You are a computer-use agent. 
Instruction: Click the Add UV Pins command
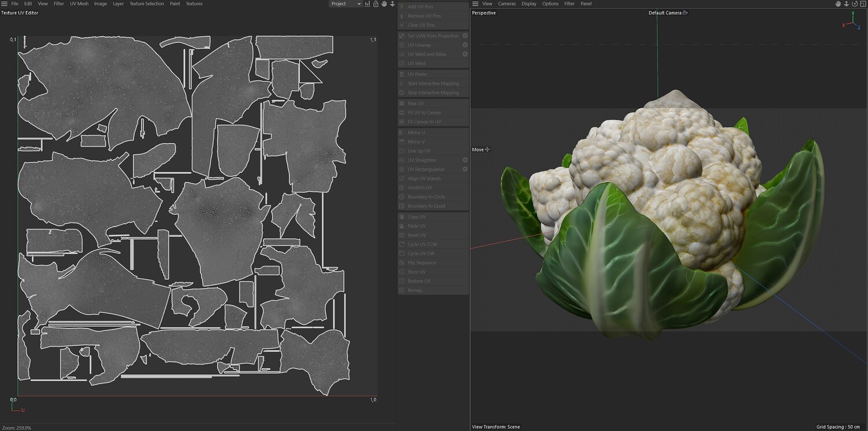[433, 7]
